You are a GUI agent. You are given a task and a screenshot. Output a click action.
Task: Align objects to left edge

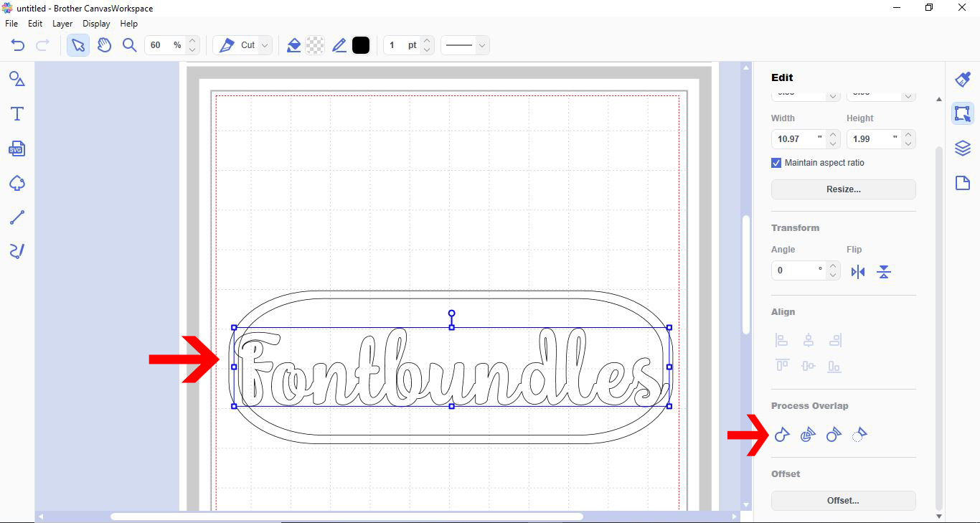782,340
